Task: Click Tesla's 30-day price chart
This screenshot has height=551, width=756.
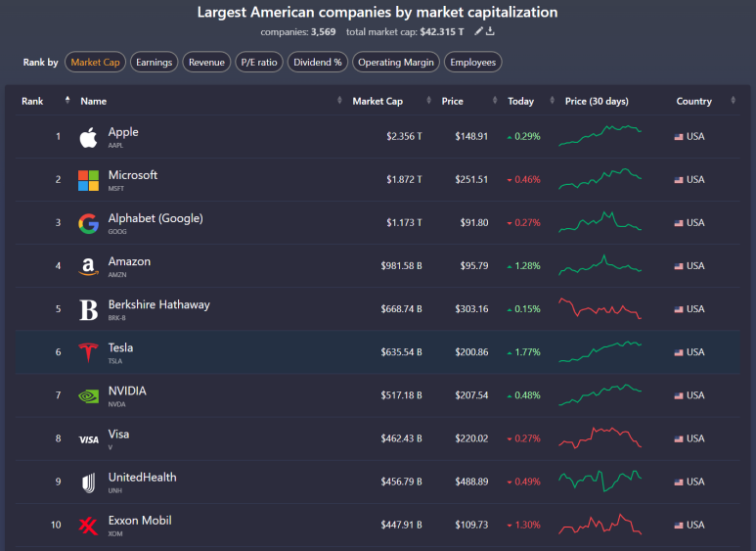Action: pyautogui.click(x=600, y=351)
